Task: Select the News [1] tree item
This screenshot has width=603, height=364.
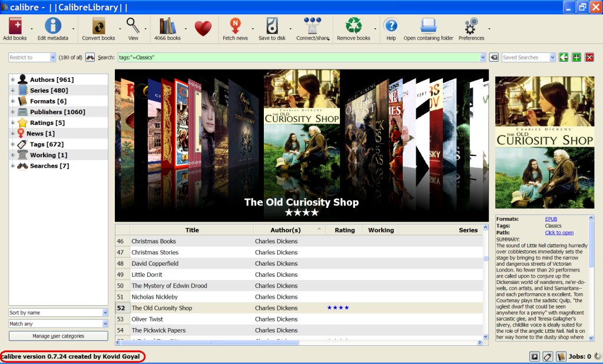Action: coord(41,134)
